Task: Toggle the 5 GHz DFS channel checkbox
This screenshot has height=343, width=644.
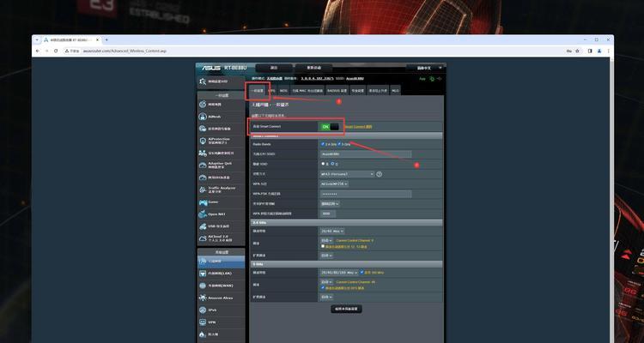Action: click(323, 287)
